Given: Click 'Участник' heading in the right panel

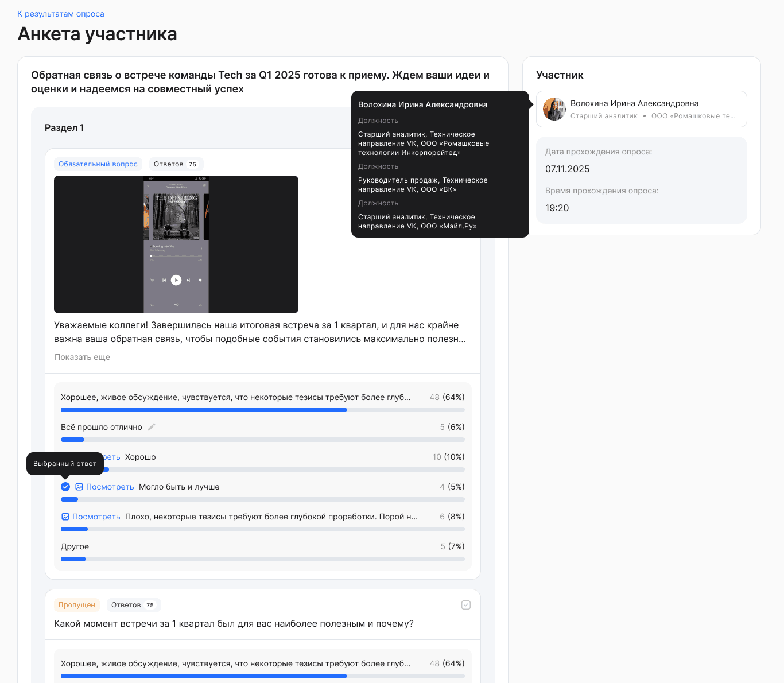Looking at the screenshot, I should [560, 75].
